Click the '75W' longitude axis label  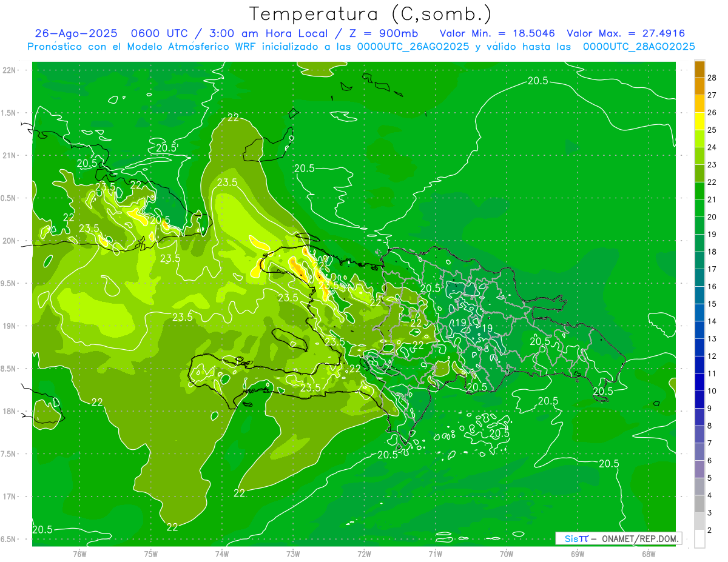[x=151, y=554]
